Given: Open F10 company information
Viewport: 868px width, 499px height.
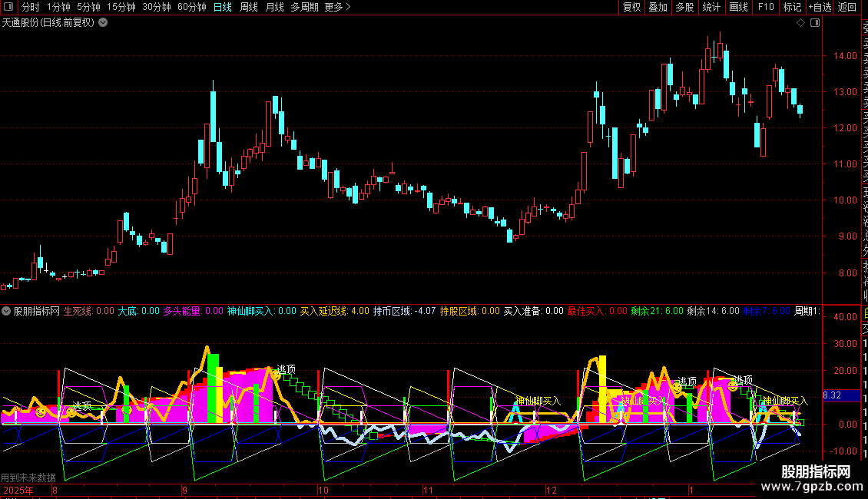Looking at the screenshot, I should coord(766,7).
